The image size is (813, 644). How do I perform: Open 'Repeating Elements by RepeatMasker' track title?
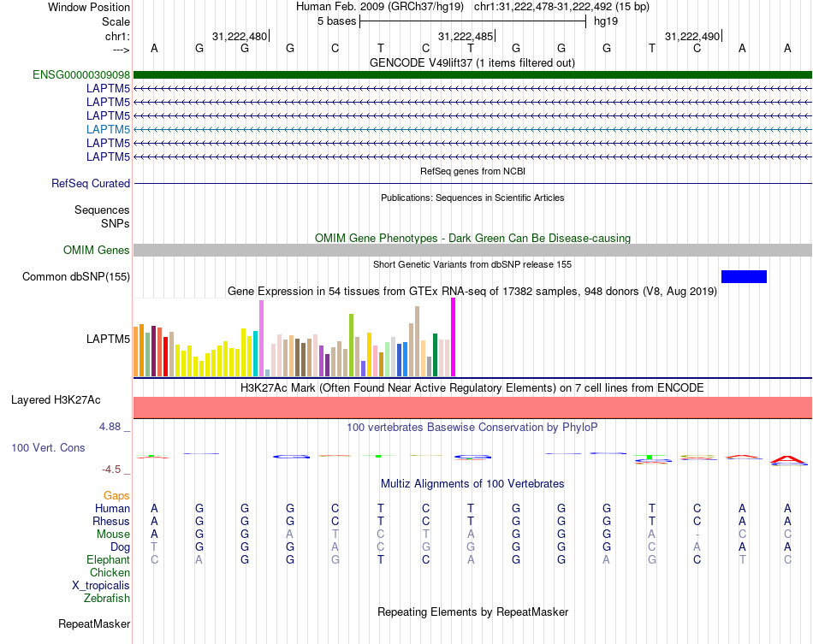pos(472,612)
